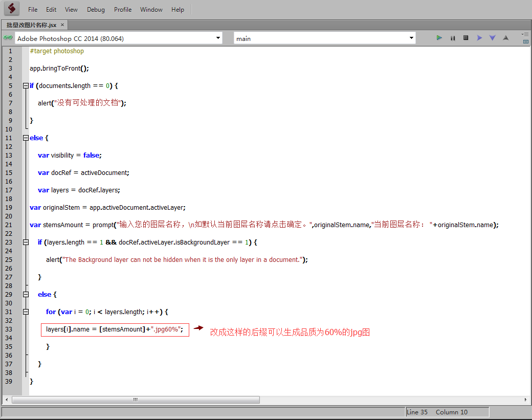The image size is (532, 420).
Task: Click the main engine combo box
Action: [325, 38]
